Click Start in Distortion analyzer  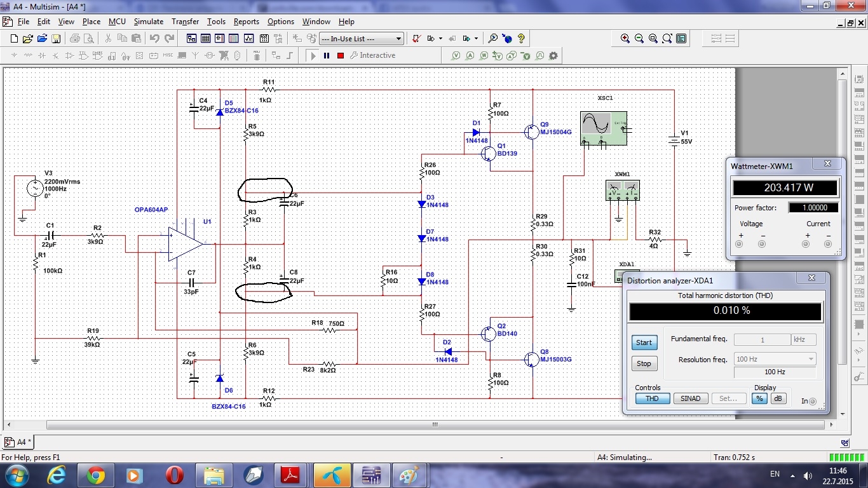point(644,342)
